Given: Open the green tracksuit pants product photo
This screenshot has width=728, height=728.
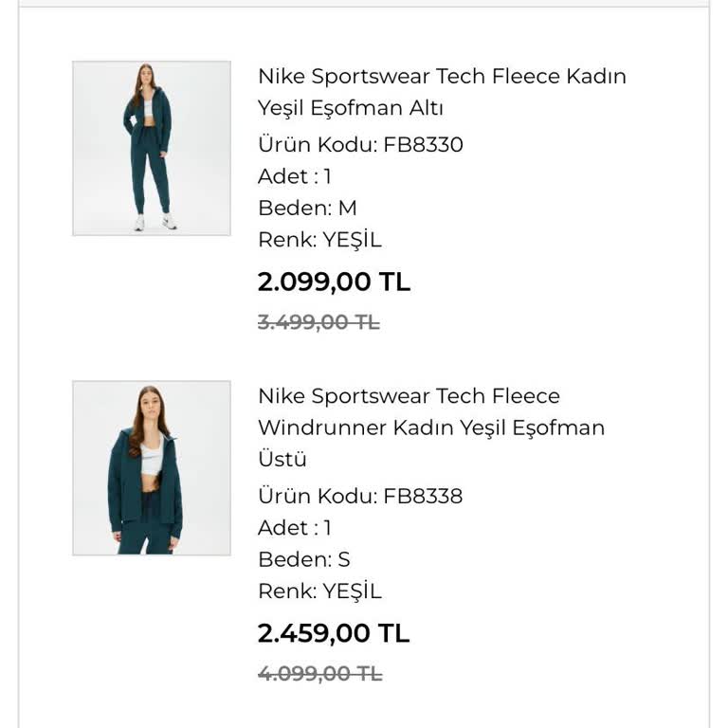Looking at the screenshot, I should pyautogui.click(x=152, y=148).
